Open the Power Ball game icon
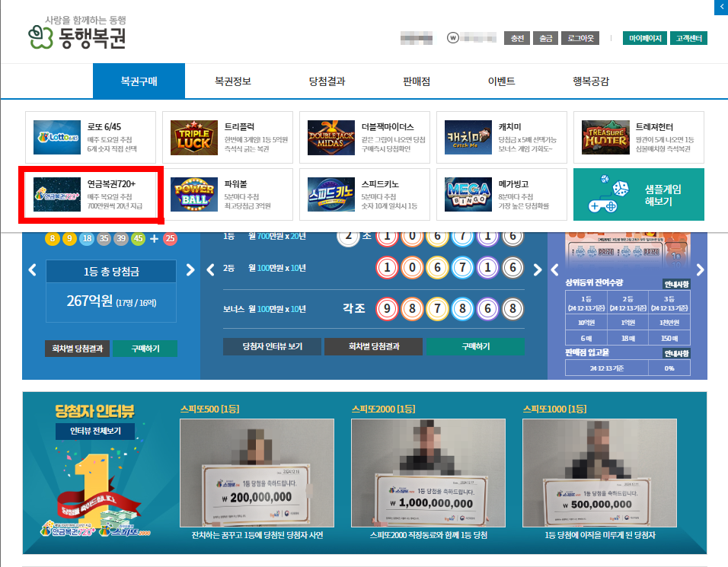Image resolution: width=728 pixels, height=567 pixels. [194, 194]
